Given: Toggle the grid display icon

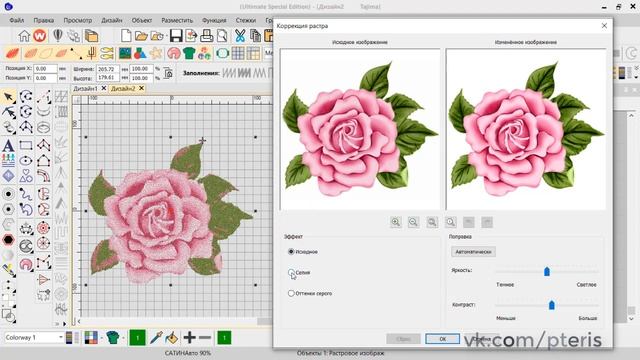Looking at the screenshot, I should (238, 53).
